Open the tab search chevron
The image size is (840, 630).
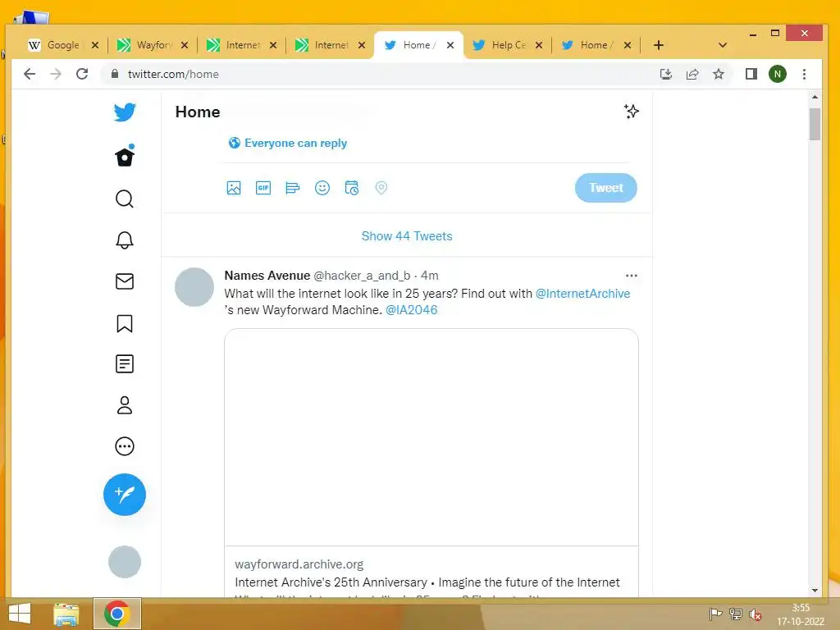pos(723,45)
